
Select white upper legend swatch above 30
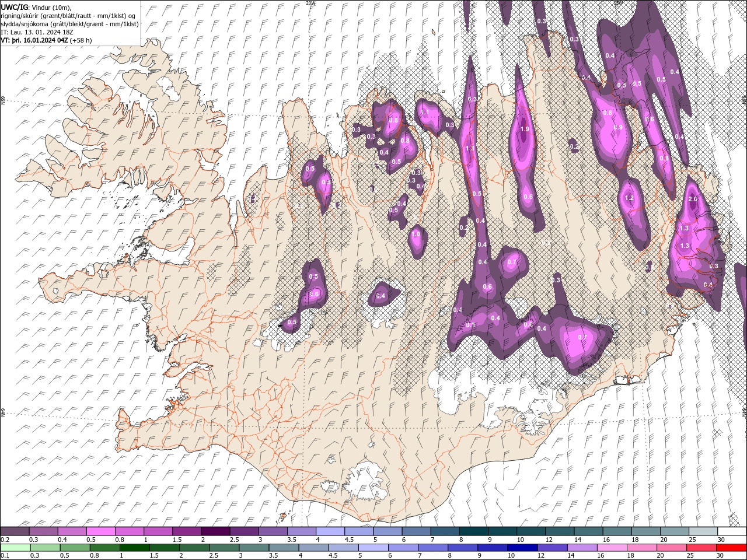731,531
